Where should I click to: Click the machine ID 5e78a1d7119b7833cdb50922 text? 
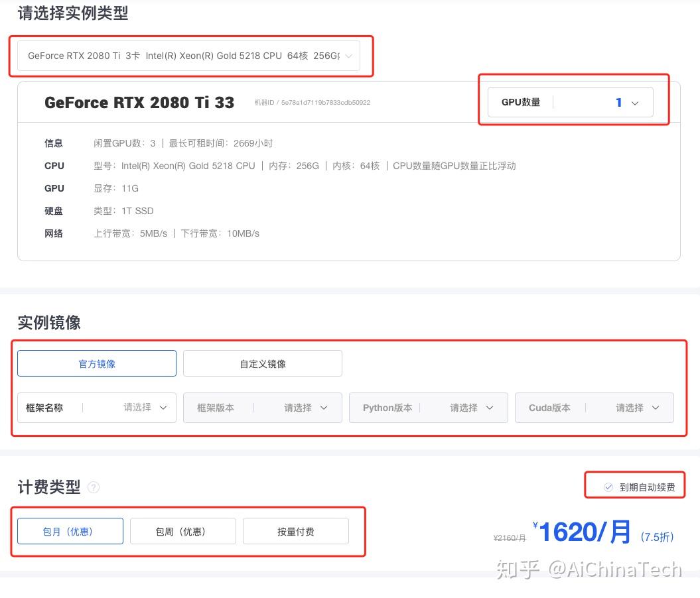tap(325, 103)
